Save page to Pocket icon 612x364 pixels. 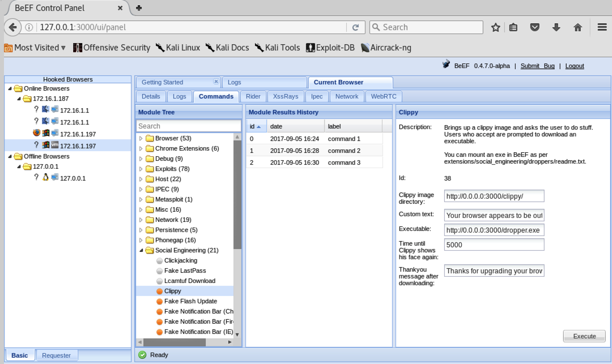pos(534,27)
